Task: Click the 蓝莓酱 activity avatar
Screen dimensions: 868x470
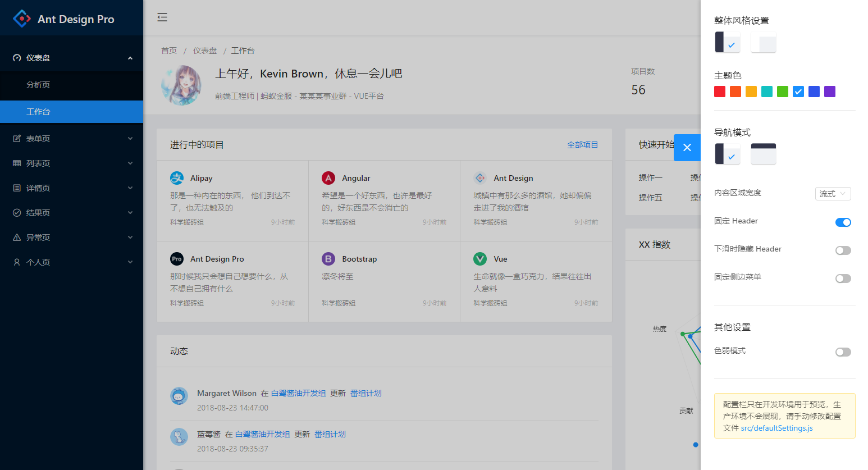Action: coord(179,437)
